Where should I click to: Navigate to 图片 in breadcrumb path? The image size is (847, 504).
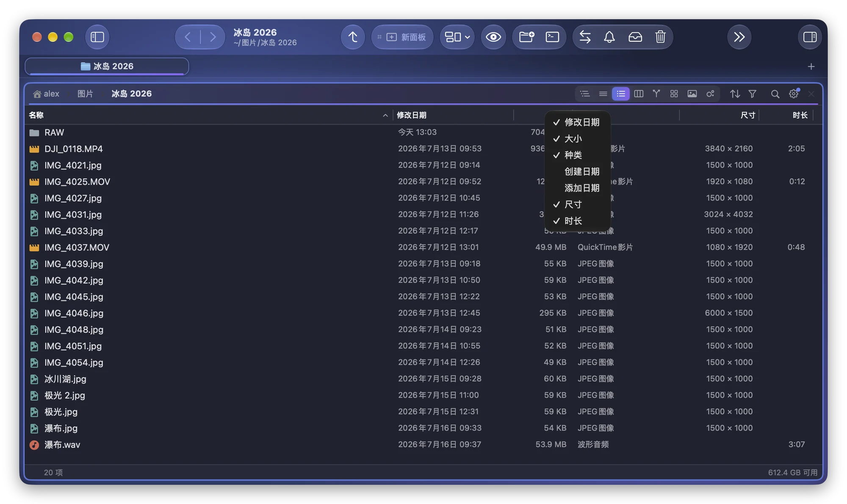[x=85, y=94]
